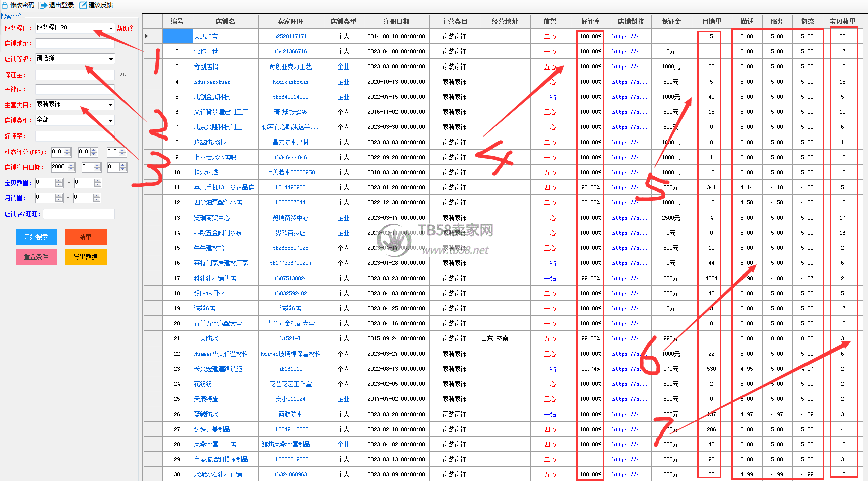
Task: Click the yellow 导出数据 button
Action: click(86, 257)
